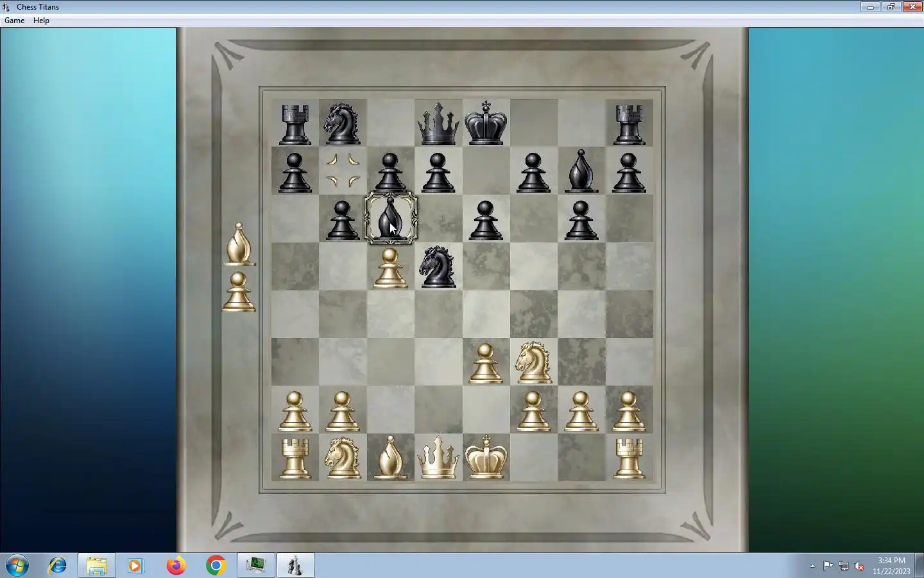Select the black knight on b8
The width and height of the screenshot is (924, 578).
[x=342, y=123]
